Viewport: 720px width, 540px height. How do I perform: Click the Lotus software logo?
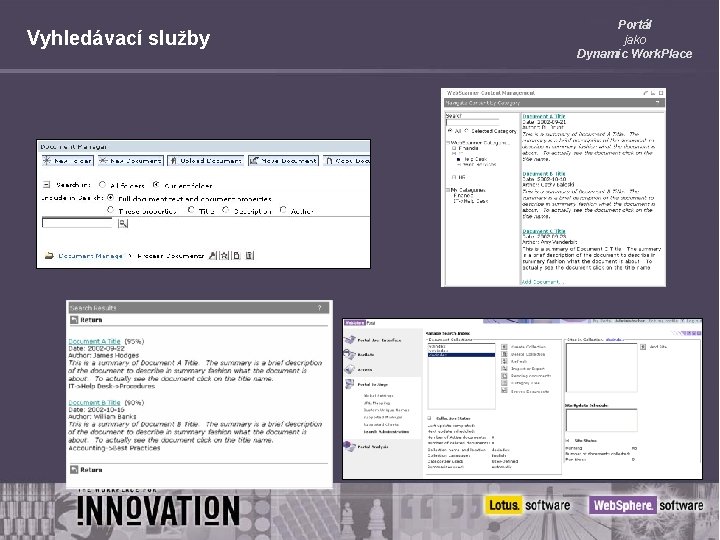point(528,505)
